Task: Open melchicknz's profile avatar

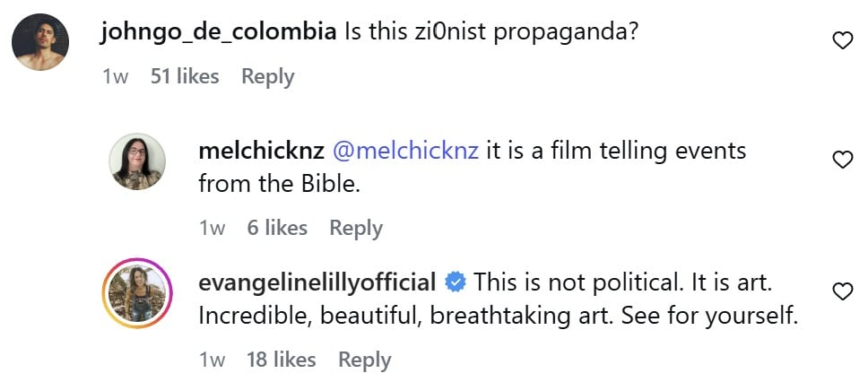Action: click(x=137, y=161)
